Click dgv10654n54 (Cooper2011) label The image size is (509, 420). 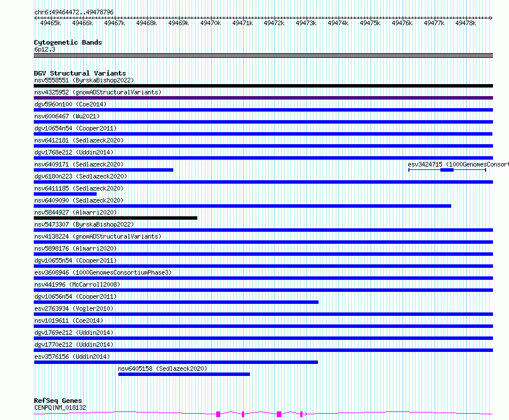(75, 128)
